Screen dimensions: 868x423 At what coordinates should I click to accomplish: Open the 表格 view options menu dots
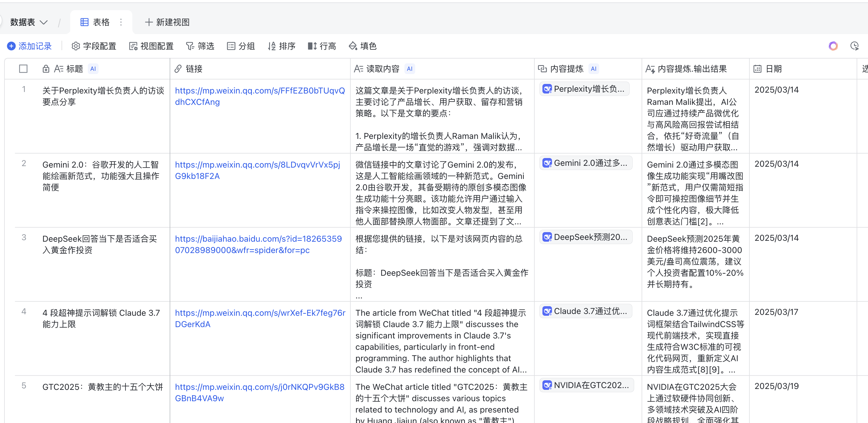[121, 22]
